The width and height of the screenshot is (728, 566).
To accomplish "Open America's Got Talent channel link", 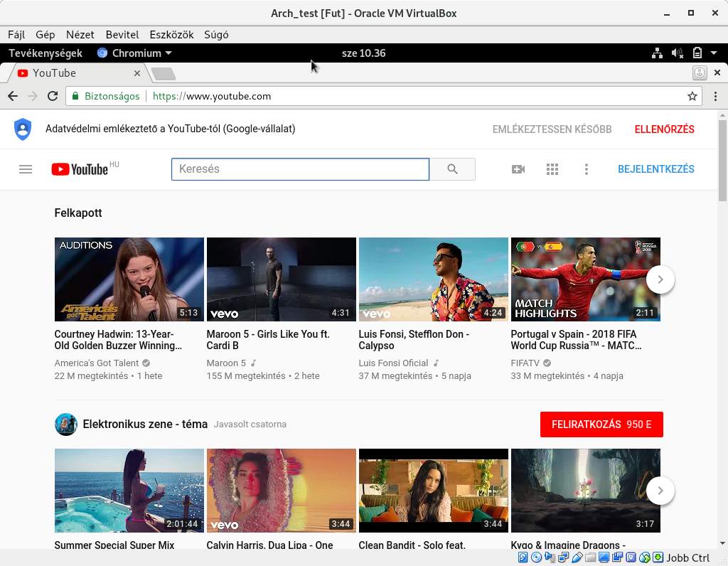I will pyautogui.click(x=97, y=363).
